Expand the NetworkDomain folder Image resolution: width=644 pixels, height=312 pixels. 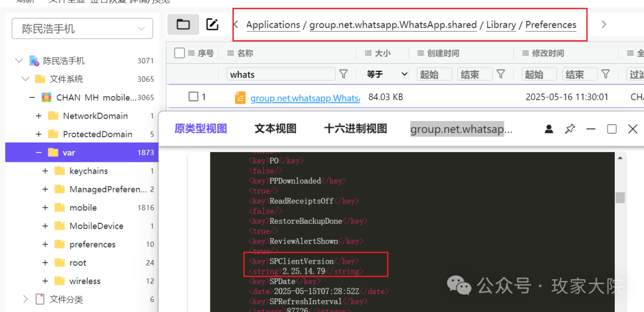click(39, 116)
